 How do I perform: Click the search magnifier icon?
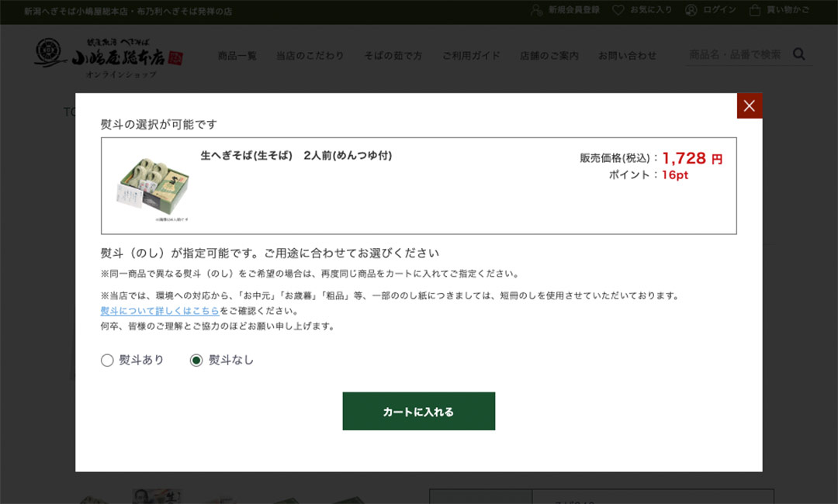(799, 54)
